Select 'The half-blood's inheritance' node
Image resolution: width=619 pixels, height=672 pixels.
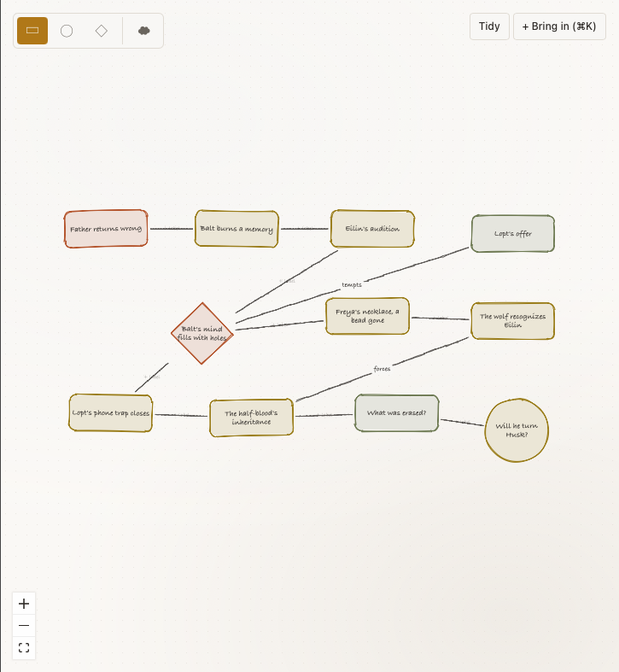click(252, 418)
